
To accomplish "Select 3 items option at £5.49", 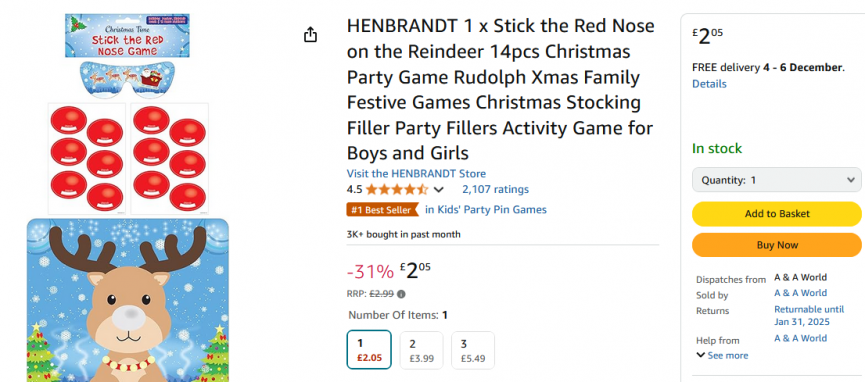I will coord(473,350).
